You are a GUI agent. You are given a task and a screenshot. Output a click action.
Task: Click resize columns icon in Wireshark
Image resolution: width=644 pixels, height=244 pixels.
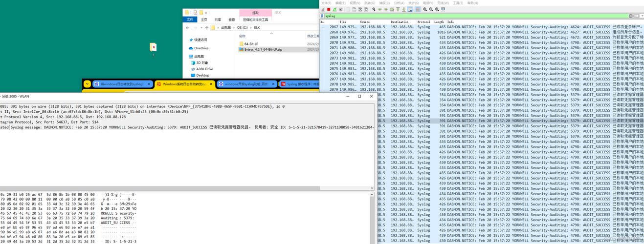point(443,9)
